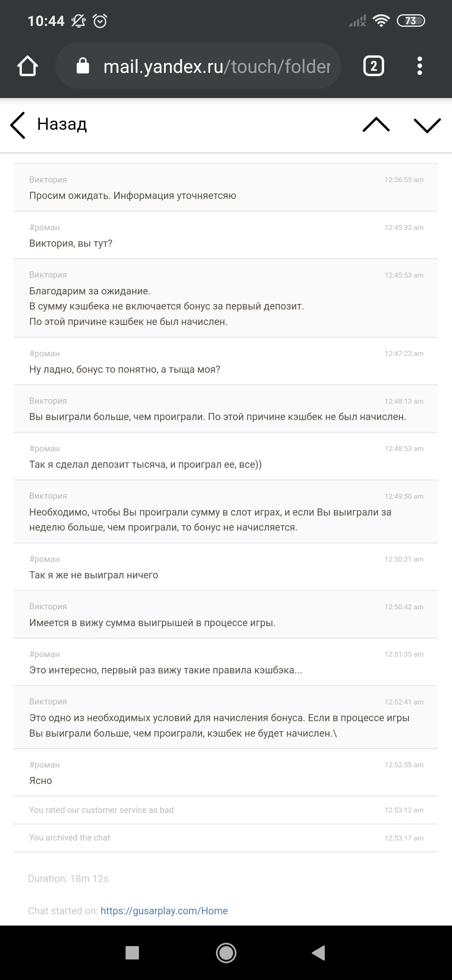Go to previous message with up chevron
The image size is (452, 980).
[x=376, y=125]
